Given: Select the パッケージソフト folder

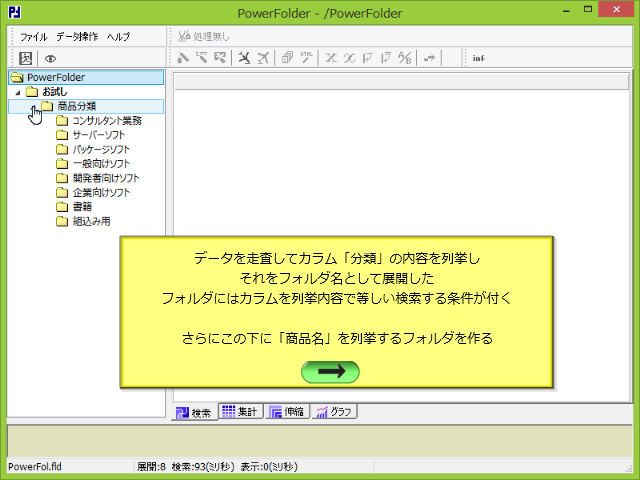Looking at the screenshot, I should 101,149.
